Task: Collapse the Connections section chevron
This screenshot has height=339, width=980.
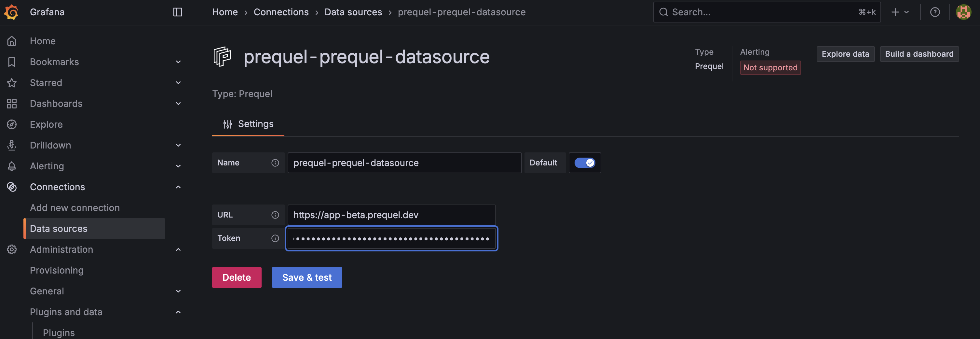Action: (x=178, y=187)
